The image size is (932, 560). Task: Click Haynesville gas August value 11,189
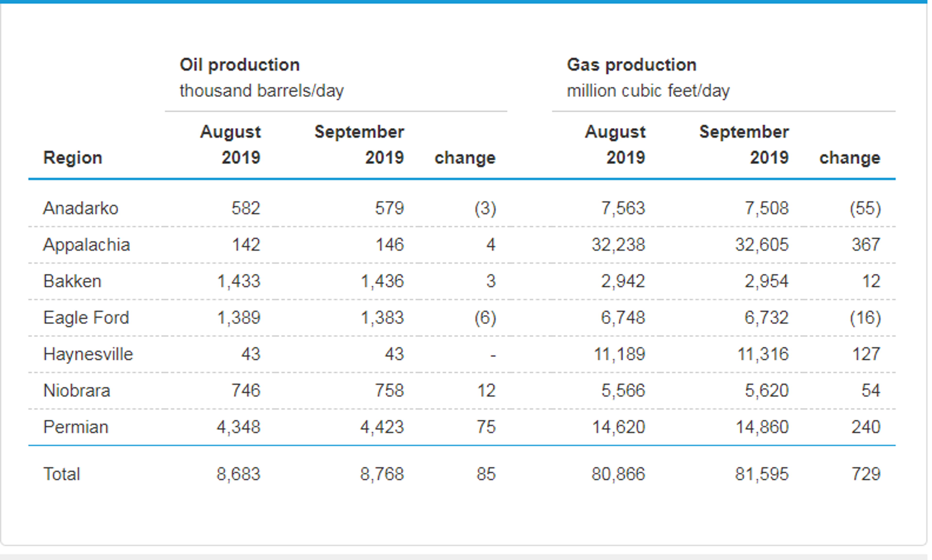619,354
